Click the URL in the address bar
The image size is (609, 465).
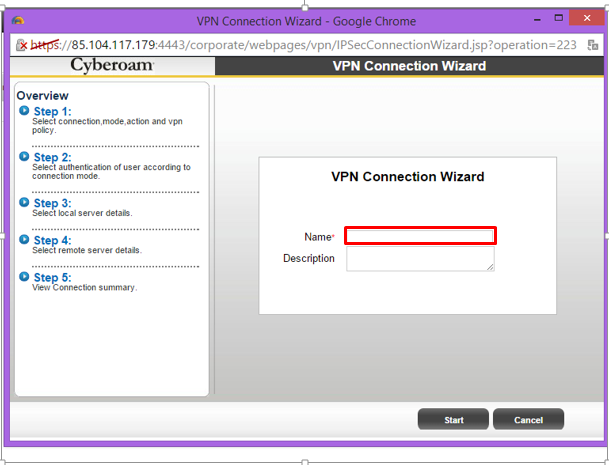pos(304,45)
